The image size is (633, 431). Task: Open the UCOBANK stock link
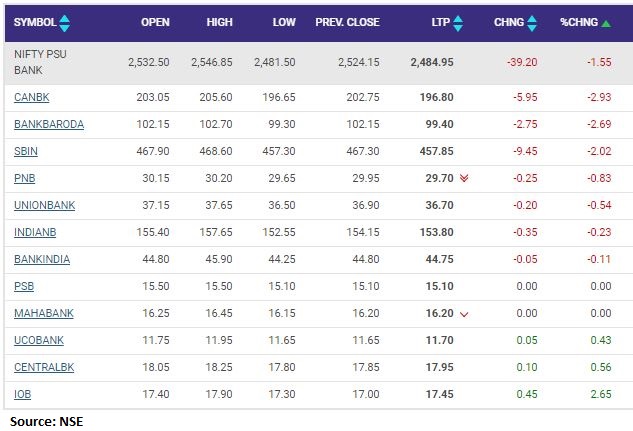pos(40,340)
